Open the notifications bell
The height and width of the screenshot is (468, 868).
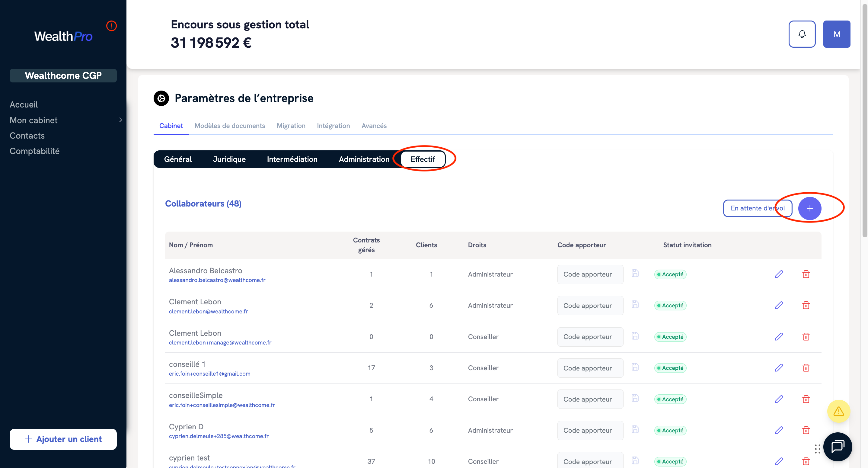pos(802,34)
